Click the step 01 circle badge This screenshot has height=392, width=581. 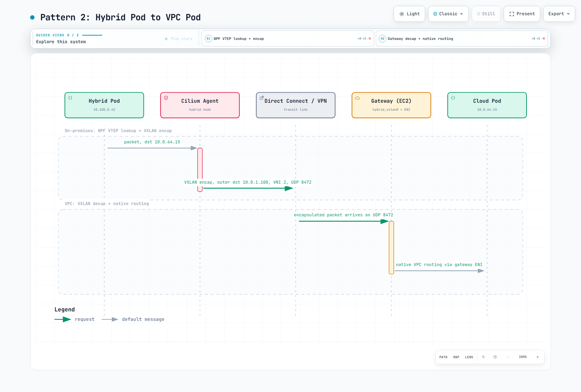[x=208, y=38]
